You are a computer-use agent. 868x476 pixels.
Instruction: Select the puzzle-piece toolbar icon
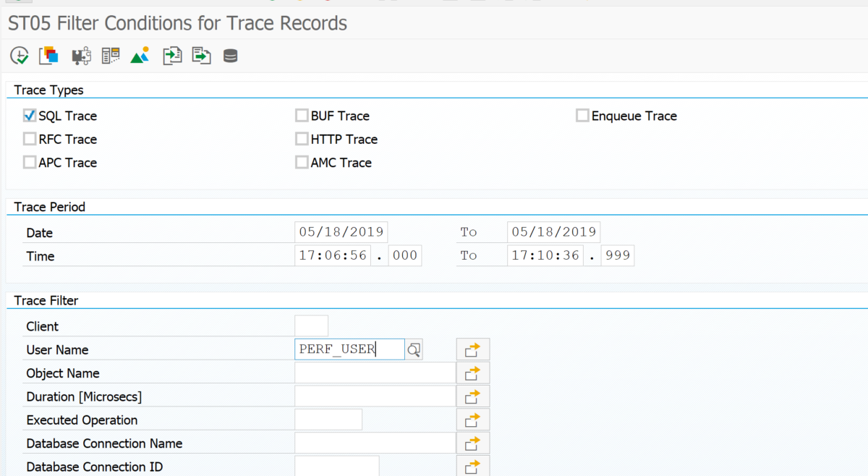click(x=81, y=55)
